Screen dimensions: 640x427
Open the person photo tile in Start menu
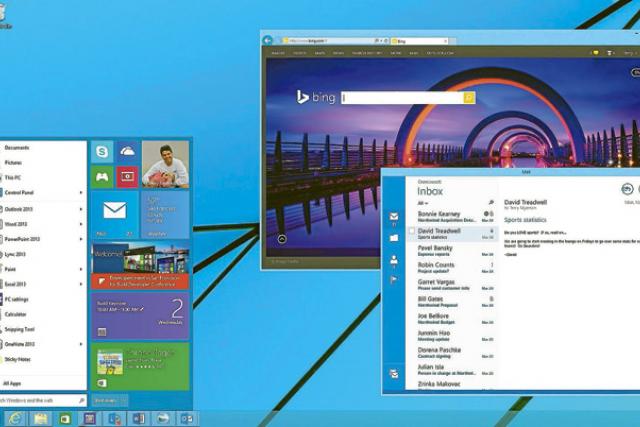(x=165, y=165)
